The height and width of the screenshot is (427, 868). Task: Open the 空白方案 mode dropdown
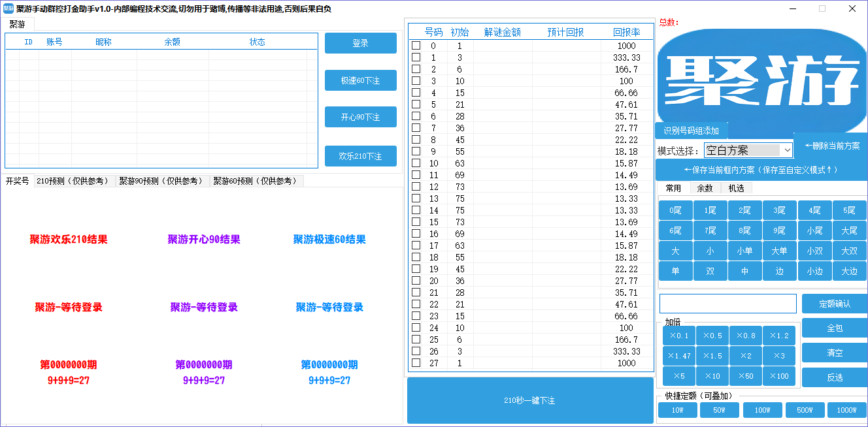pos(747,150)
